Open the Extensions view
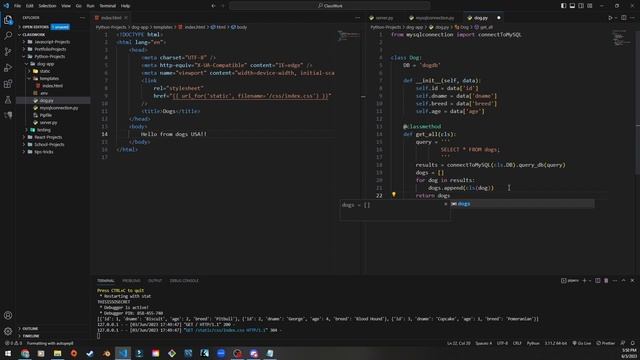This screenshot has height=360, width=640. pyautogui.click(x=8, y=84)
